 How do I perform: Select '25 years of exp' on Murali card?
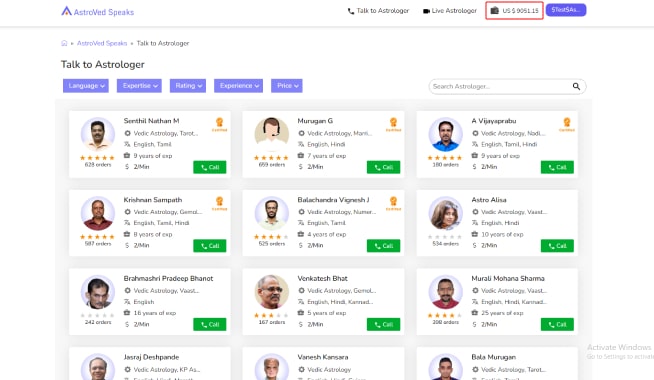click(502, 313)
